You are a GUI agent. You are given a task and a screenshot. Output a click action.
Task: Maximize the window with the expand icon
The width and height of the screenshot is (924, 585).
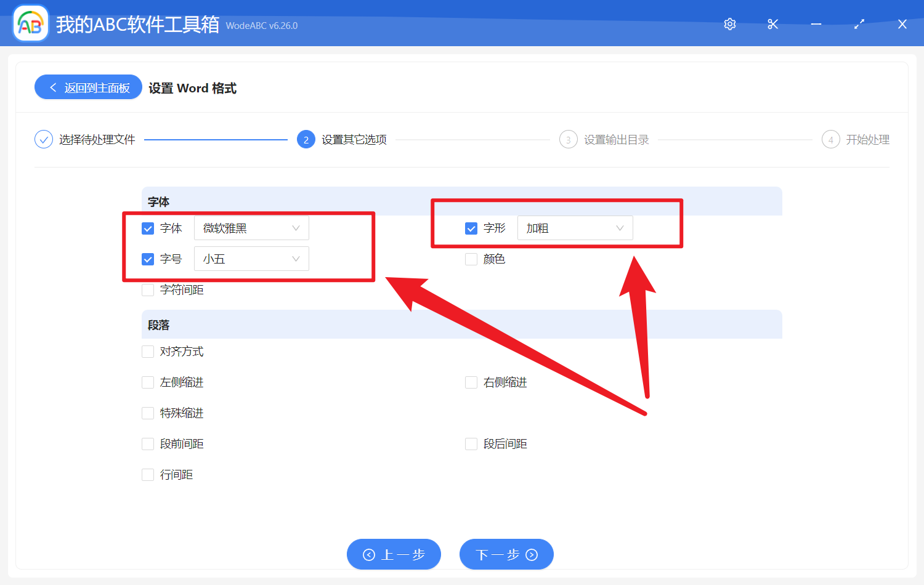click(859, 24)
